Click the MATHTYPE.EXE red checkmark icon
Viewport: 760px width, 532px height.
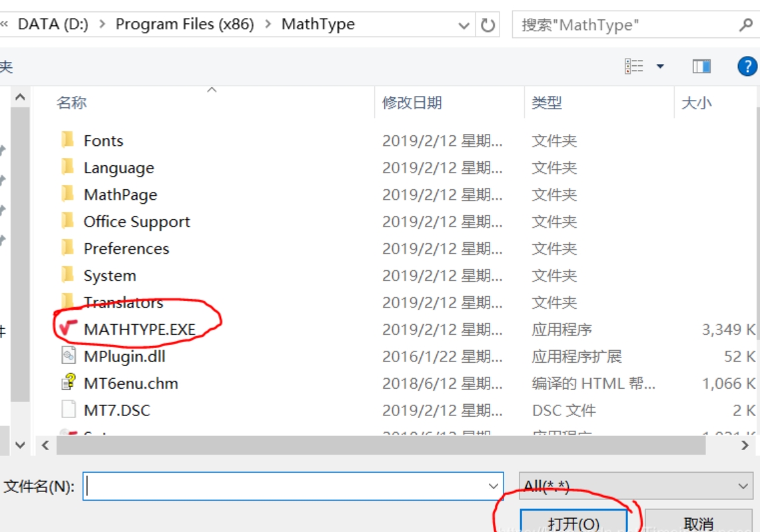[69, 328]
